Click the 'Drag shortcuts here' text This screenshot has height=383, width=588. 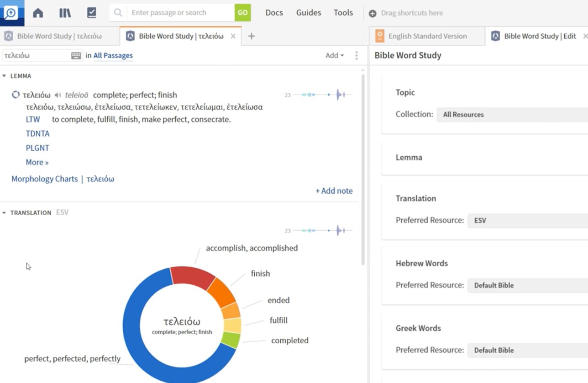[x=412, y=13]
